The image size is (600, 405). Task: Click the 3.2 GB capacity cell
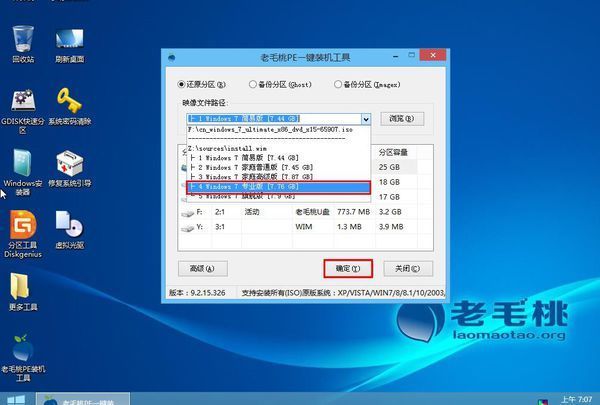[390, 212]
